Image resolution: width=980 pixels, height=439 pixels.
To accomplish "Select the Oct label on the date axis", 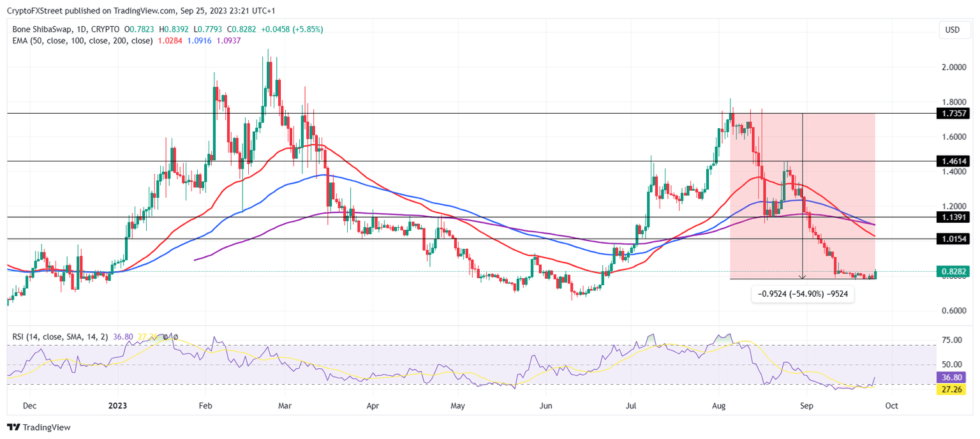I will pos(891,405).
